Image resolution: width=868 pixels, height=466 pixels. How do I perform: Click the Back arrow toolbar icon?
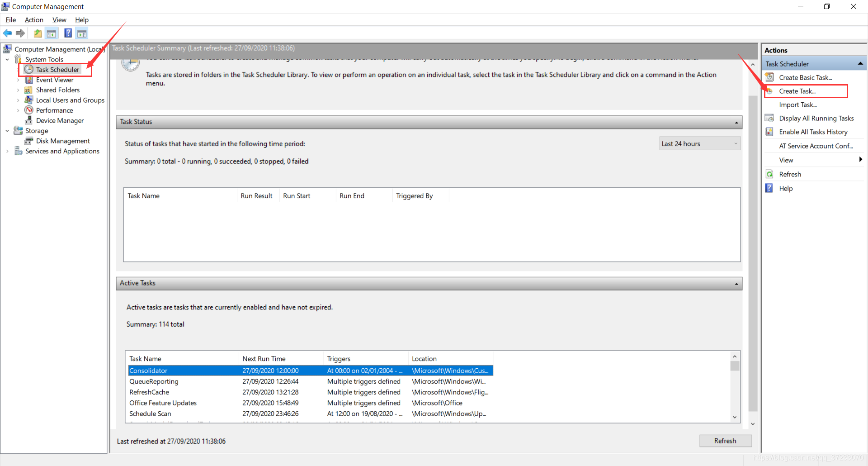coord(8,33)
